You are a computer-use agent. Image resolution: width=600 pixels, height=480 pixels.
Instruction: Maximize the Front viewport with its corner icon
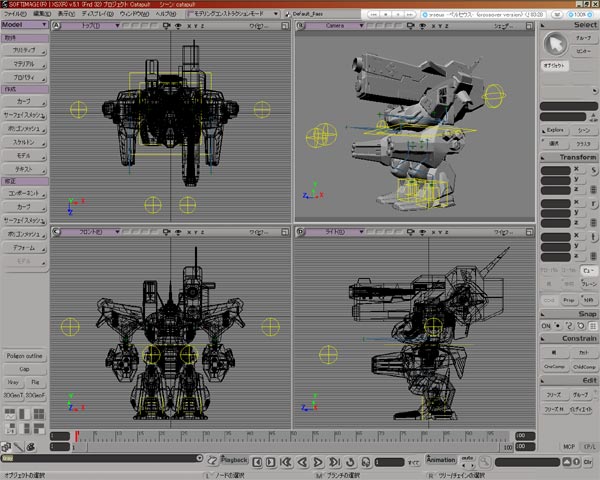tap(285, 232)
